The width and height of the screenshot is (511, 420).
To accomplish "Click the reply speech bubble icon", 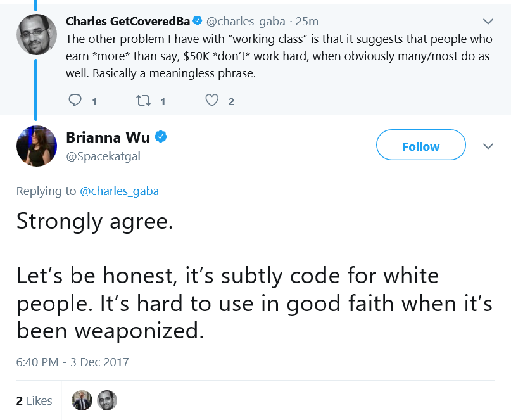I will click(x=75, y=101).
